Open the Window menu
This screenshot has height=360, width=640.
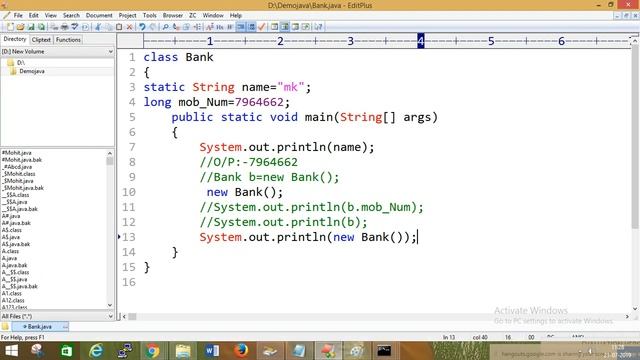pos(213,16)
